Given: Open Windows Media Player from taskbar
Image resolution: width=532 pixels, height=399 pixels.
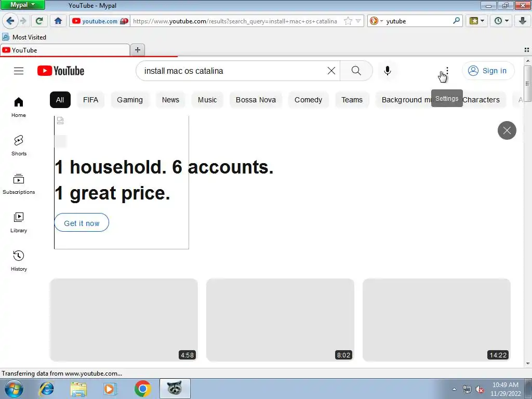Looking at the screenshot, I should [110, 389].
